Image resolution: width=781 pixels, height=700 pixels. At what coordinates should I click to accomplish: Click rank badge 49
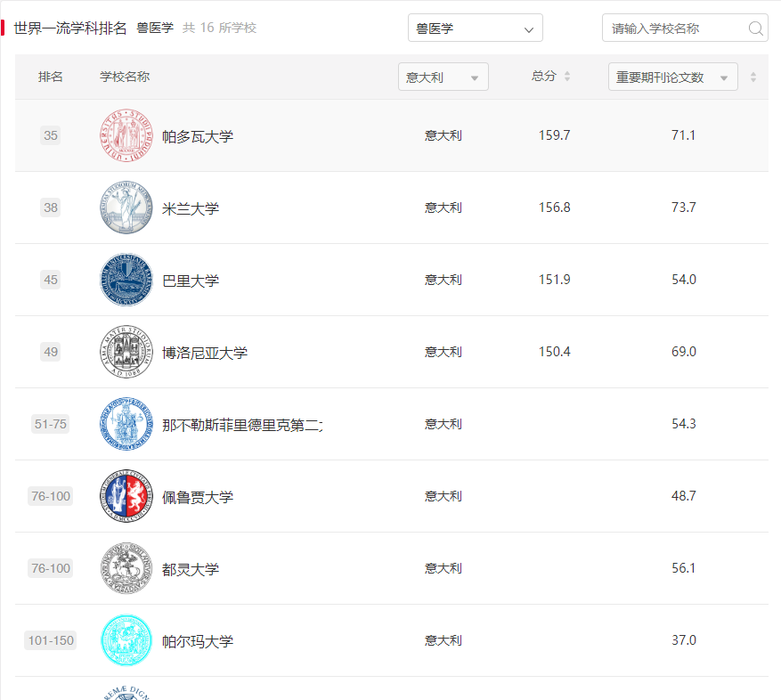(x=50, y=352)
